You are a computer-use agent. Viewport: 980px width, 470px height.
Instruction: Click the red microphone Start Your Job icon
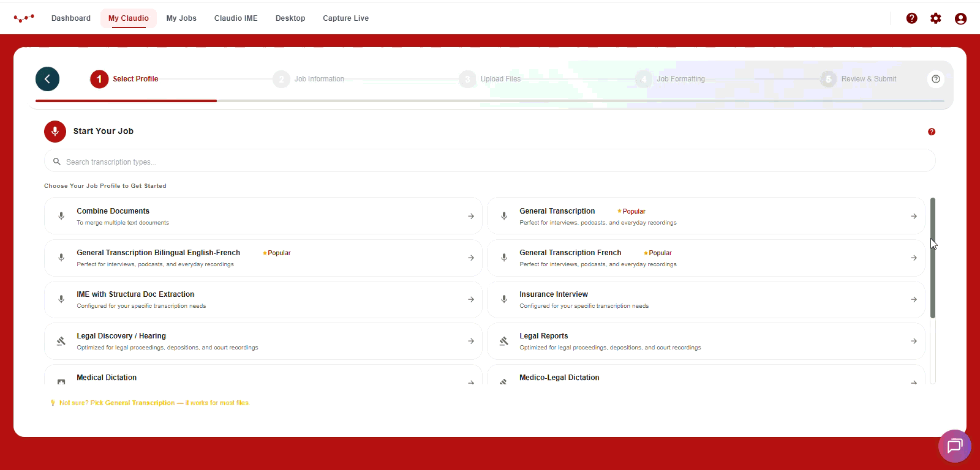[55, 132]
